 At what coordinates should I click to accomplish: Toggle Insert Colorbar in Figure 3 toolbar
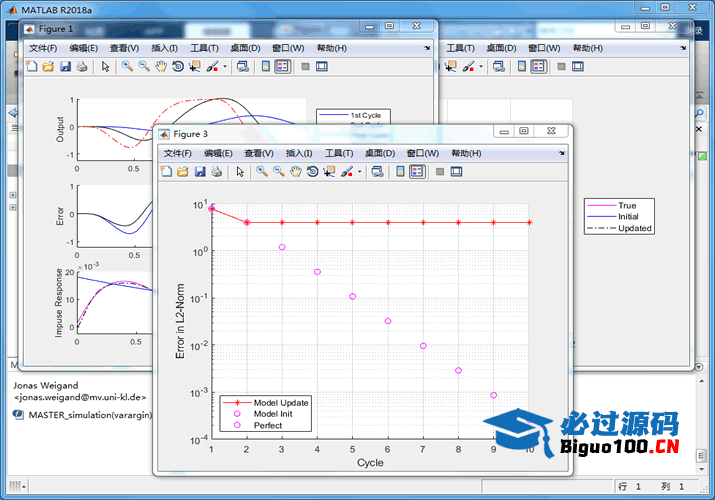[401, 172]
